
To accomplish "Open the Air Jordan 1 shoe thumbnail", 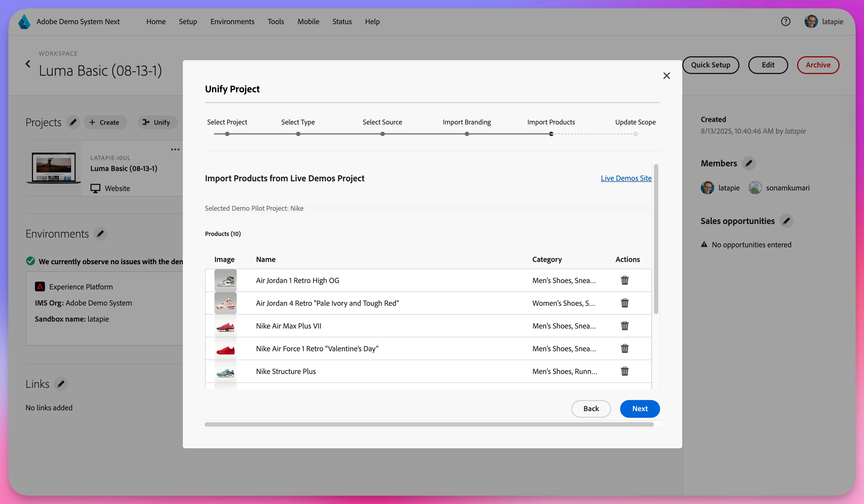I will [225, 280].
